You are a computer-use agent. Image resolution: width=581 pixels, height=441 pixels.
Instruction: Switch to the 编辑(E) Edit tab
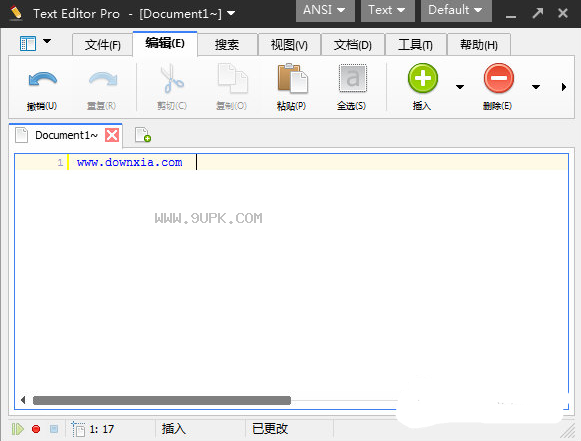click(x=165, y=44)
